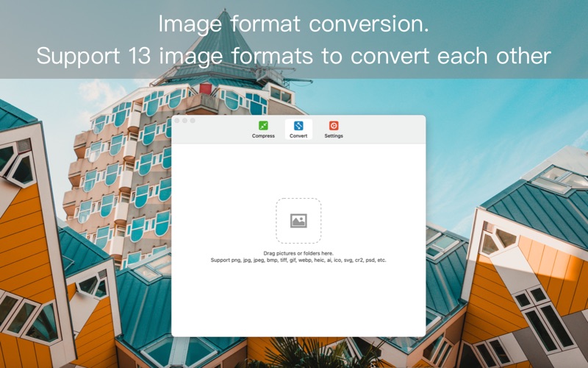Close the converter window with red button
Viewport: 588px width, 368px height.
click(x=177, y=121)
